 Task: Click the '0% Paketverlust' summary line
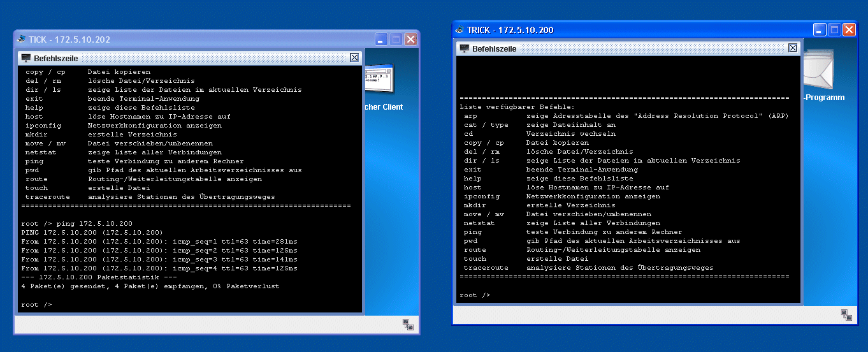[x=150, y=286]
